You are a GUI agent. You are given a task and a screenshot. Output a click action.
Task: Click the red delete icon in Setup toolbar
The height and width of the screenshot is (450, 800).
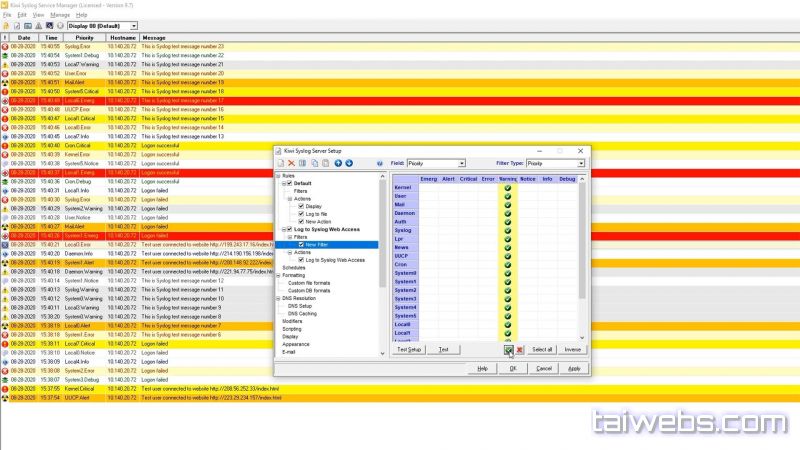click(291, 163)
